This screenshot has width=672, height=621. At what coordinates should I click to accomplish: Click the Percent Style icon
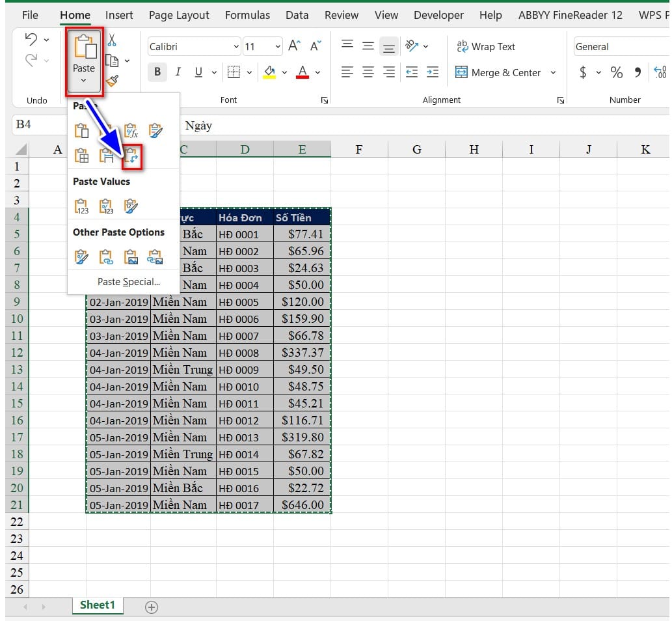tap(616, 72)
